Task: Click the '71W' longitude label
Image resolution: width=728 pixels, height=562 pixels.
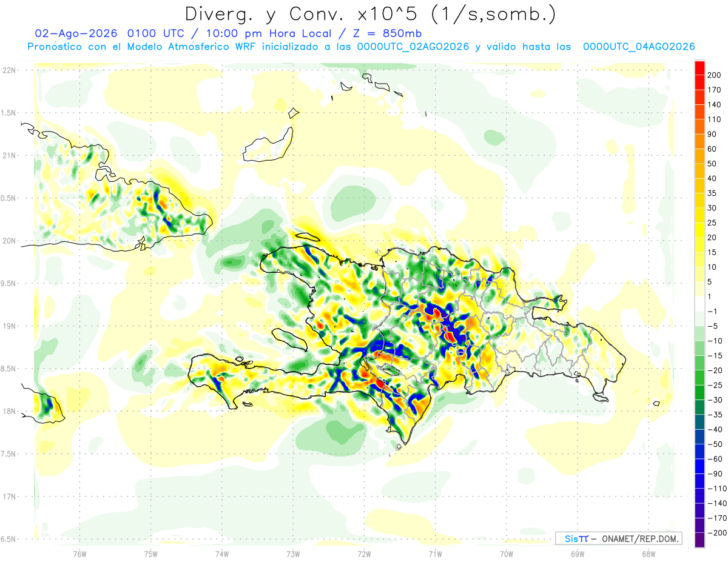Action: tap(435, 554)
